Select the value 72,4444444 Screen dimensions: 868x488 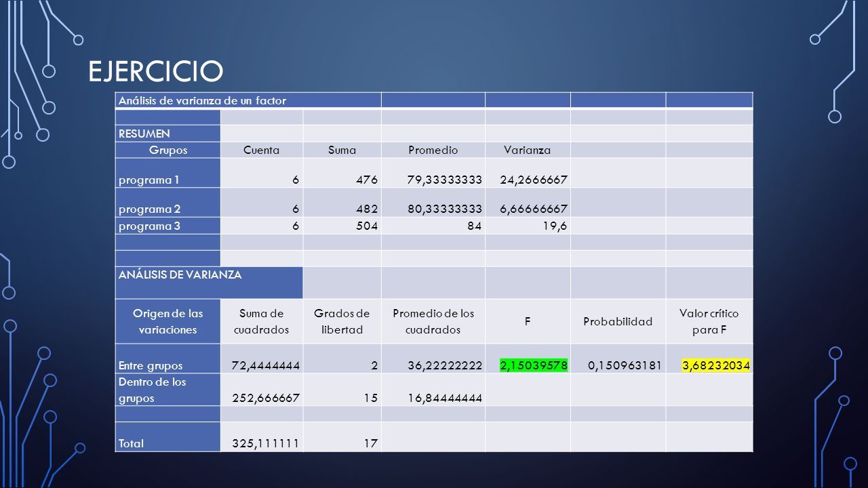pos(266,365)
